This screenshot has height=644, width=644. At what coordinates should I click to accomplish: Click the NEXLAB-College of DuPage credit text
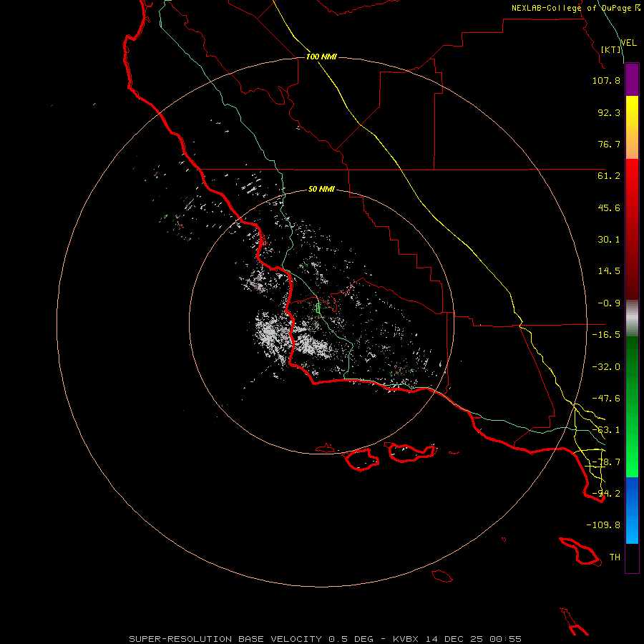pyautogui.click(x=572, y=8)
